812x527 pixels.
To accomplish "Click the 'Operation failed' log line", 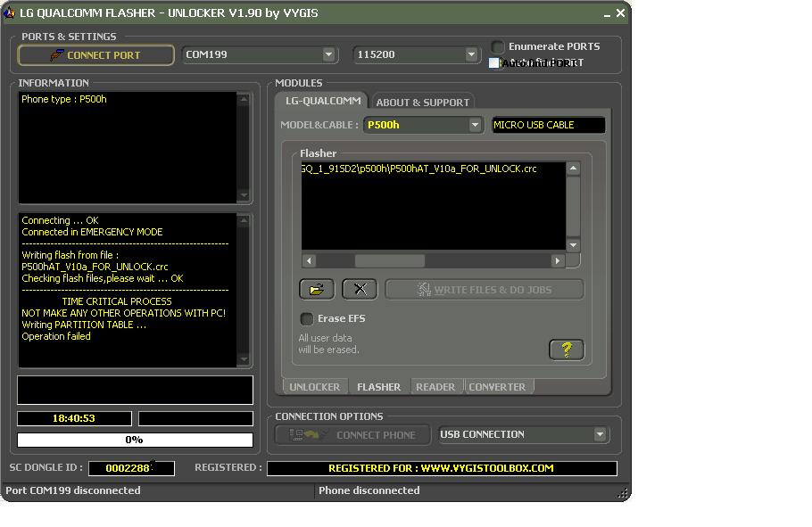I will [x=56, y=336].
